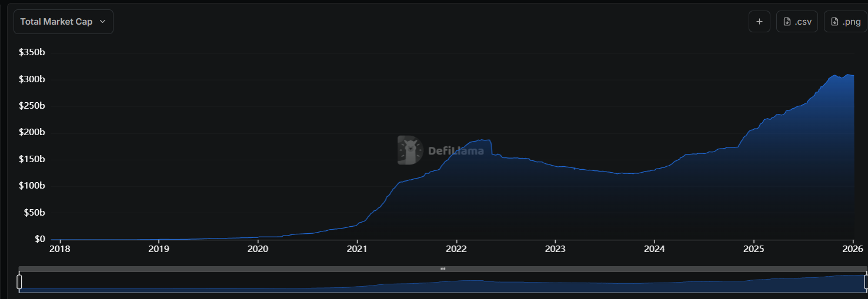This screenshot has width=868, height=299.
Task: Click the DefiLlama watermark text
Action: point(456,151)
